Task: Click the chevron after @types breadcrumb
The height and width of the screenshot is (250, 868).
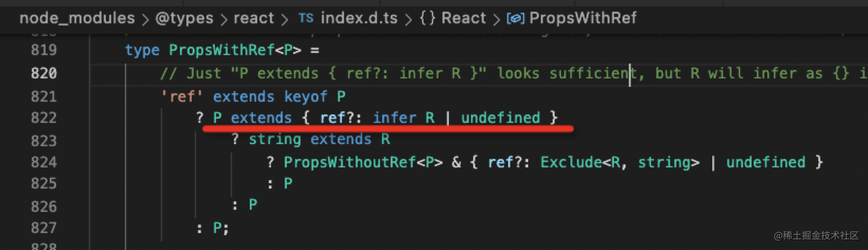Action: tap(223, 19)
